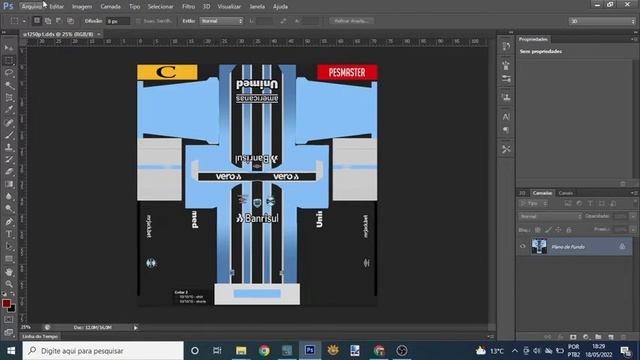
Task: Open the layer blend mode Normal dropdown
Action: point(550,216)
